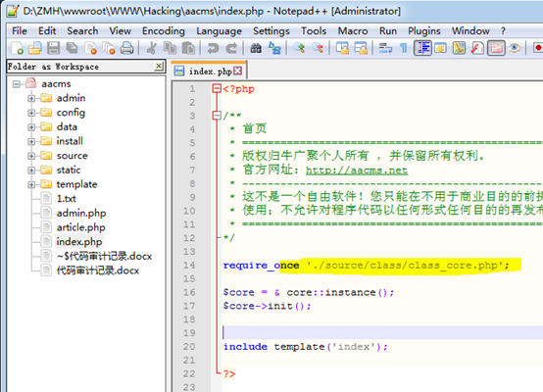Open the Edit menu

pyautogui.click(x=47, y=31)
